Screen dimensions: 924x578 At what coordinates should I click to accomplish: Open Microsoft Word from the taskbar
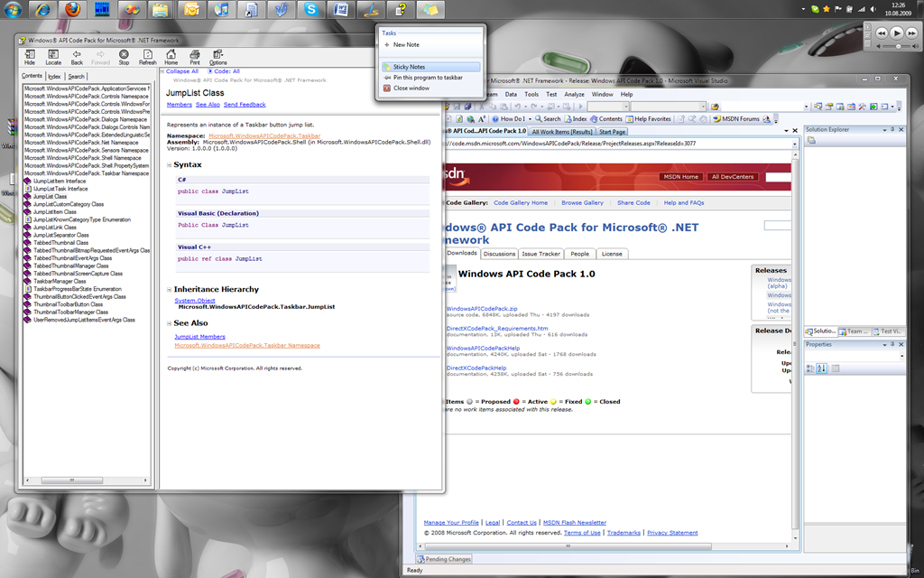340,9
